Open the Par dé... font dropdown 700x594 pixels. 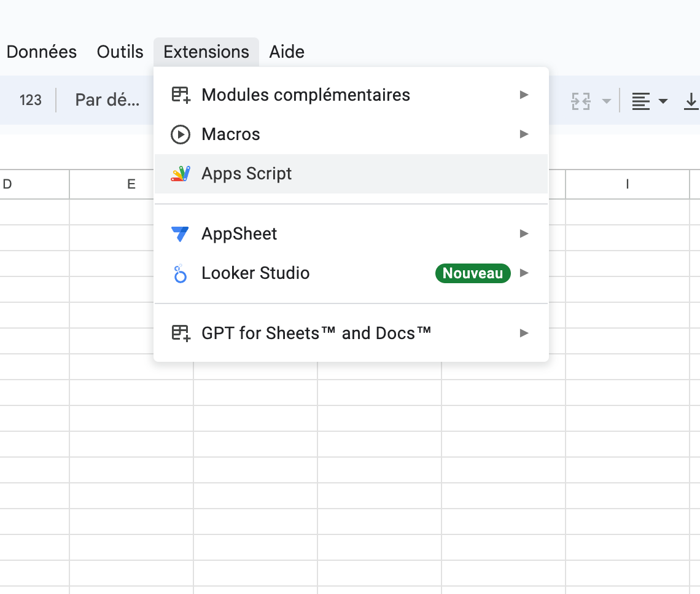pos(107,100)
